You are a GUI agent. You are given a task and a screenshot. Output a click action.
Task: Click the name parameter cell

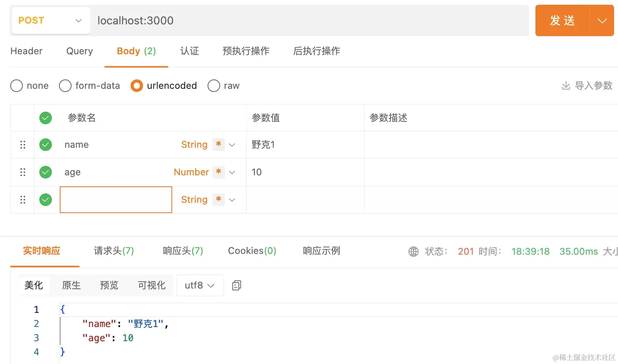(116, 145)
